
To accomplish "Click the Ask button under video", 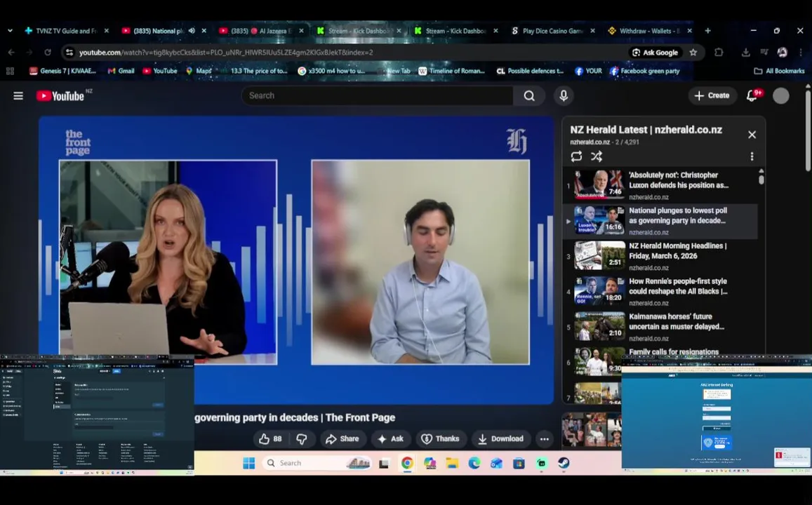I will click(391, 439).
